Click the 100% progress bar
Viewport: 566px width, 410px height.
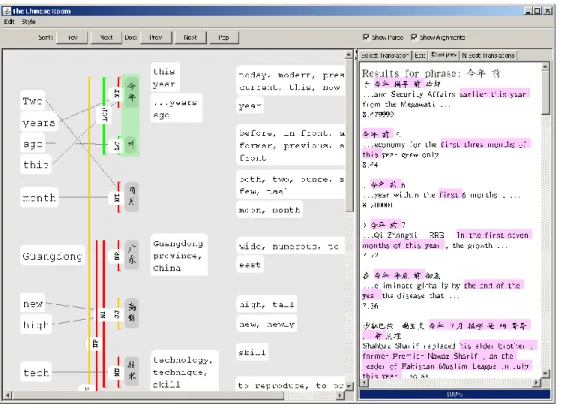[455, 394]
